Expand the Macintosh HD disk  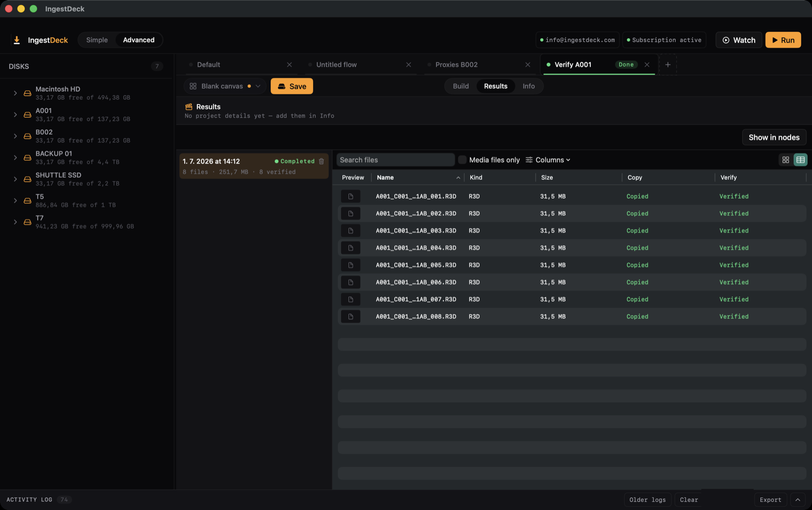pos(15,93)
